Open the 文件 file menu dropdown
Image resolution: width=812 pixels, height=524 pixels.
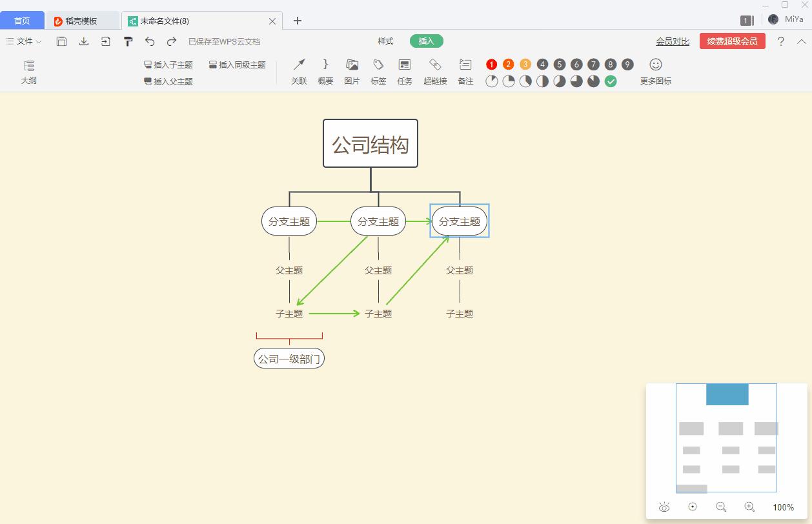tap(23, 41)
